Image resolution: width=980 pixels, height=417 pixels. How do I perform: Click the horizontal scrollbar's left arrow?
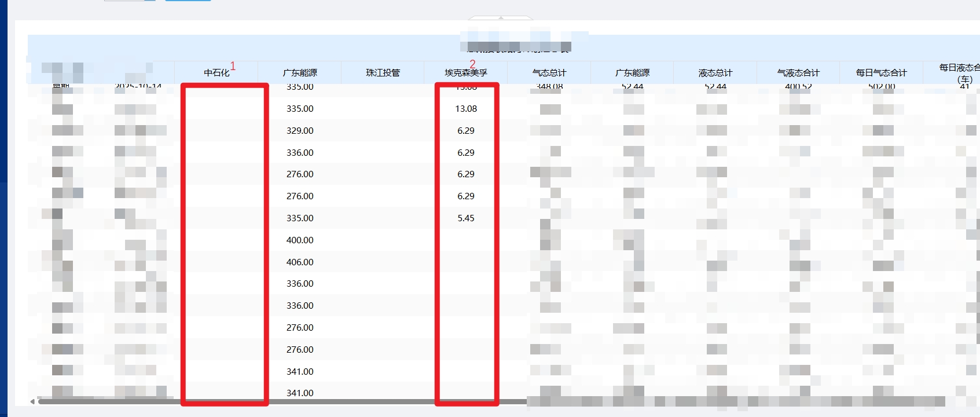point(32,401)
